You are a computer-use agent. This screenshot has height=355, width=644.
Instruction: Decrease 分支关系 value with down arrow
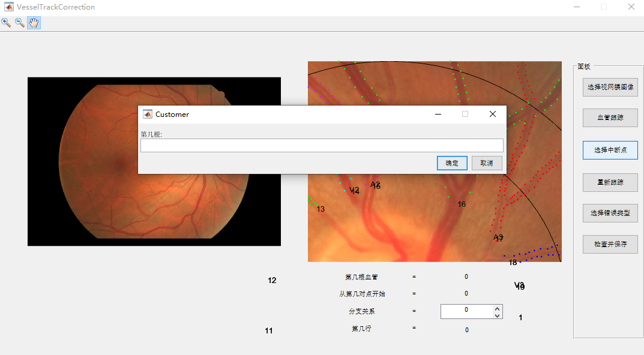click(497, 315)
